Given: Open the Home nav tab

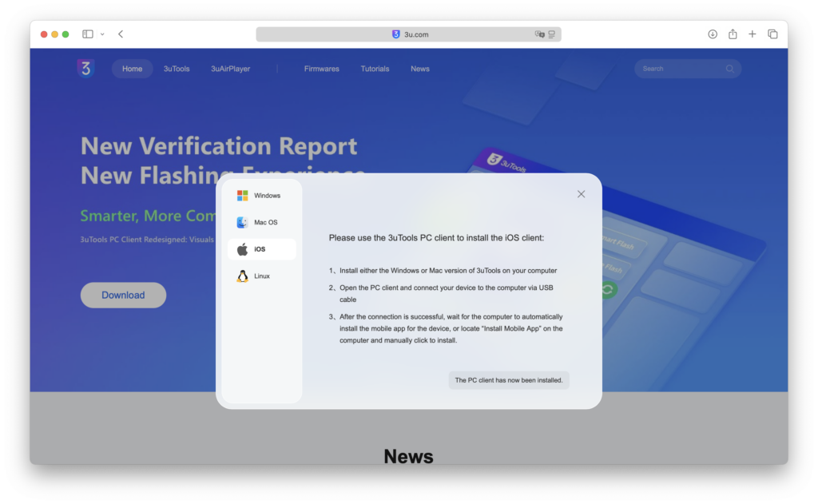Looking at the screenshot, I should (132, 69).
